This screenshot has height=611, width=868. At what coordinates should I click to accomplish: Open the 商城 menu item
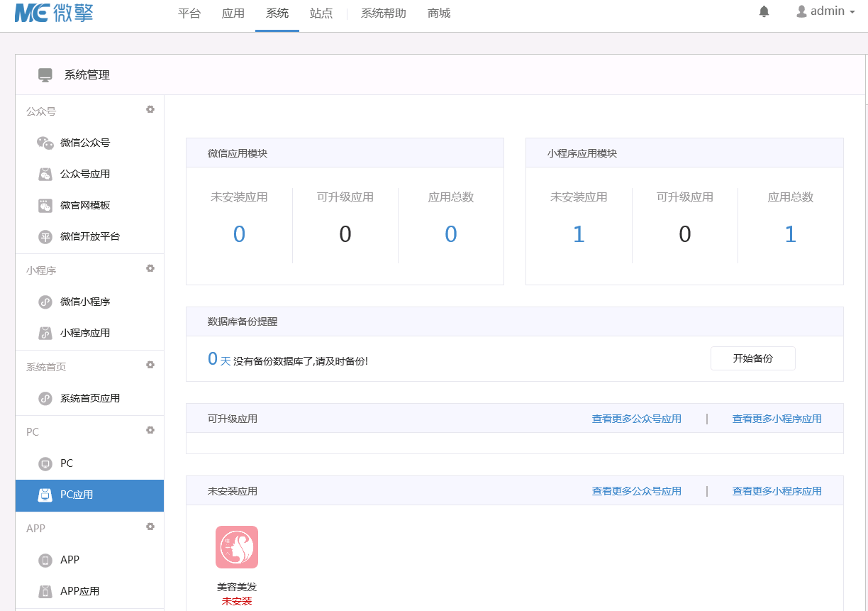pyautogui.click(x=438, y=13)
